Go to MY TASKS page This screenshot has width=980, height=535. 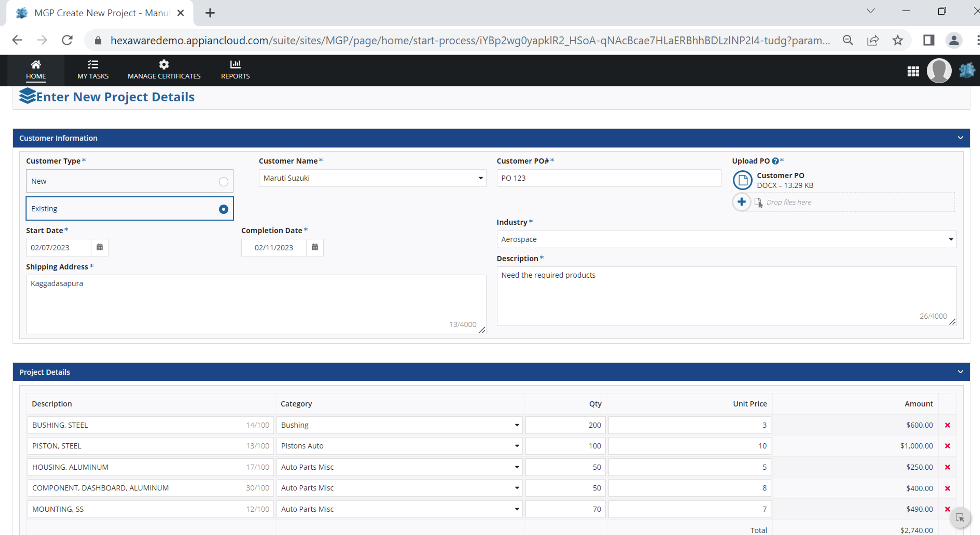pyautogui.click(x=93, y=70)
